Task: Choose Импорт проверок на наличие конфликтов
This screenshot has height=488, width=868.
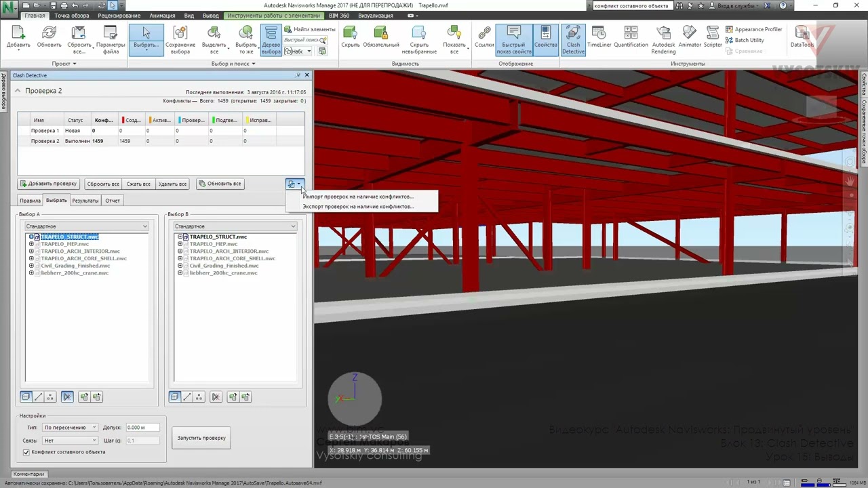Action: (358, 197)
